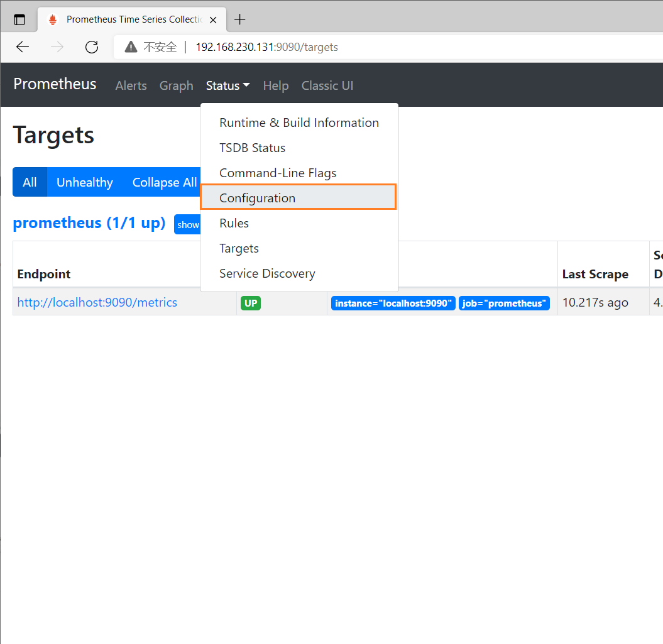Open Command-Line Flags page
This screenshot has width=663, height=644.
pyautogui.click(x=299, y=173)
